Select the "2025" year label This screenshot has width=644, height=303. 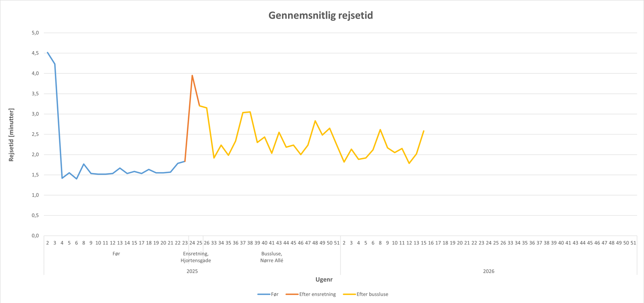coord(192,271)
